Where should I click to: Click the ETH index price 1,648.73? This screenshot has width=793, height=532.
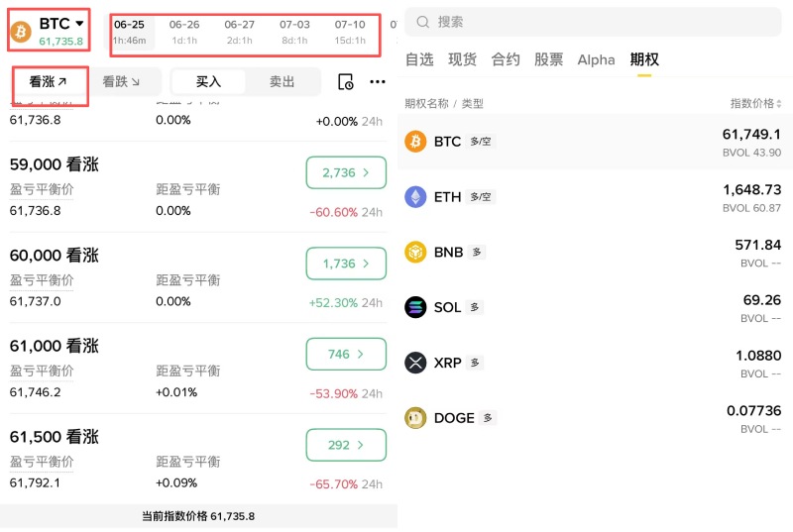751,190
